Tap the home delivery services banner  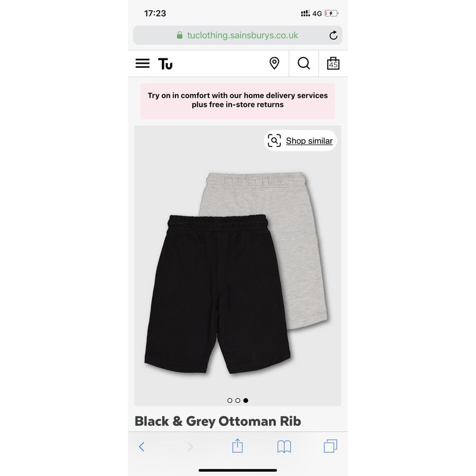pyautogui.click(x=237, y=101)
